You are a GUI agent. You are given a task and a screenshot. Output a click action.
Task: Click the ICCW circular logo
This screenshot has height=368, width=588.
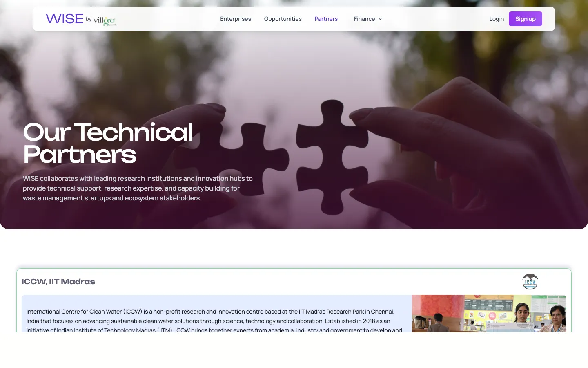pos(530,282)
